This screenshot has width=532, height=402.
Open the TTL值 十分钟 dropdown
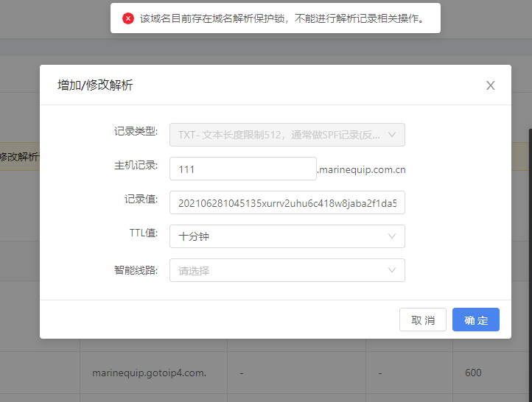pyautogui.click(x=287, y=236)
